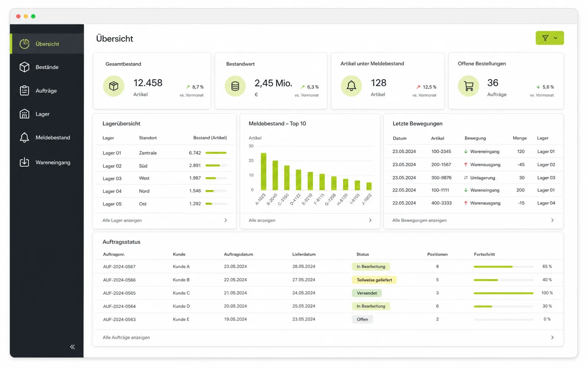Click the Aufträge clipboard icon
The width and height of the screenshot is (588, 368).
pyautogui.click(x=24, y=91)
